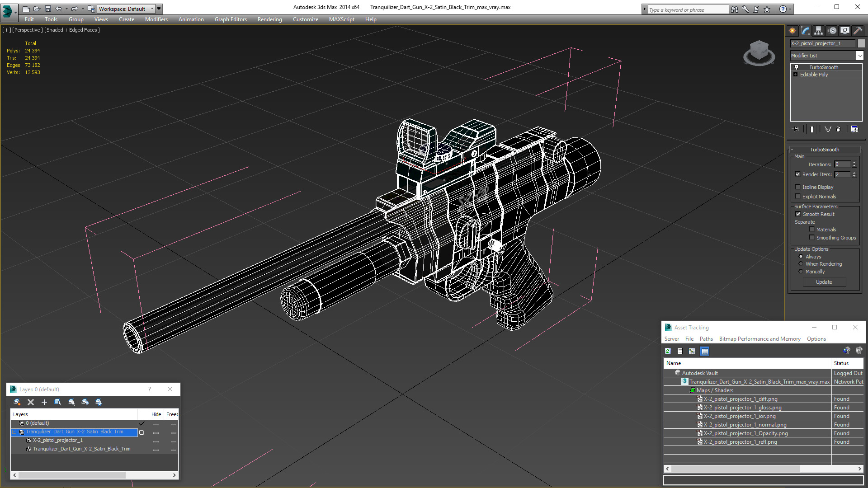Click Add Selected Objects plus icon

44,402
